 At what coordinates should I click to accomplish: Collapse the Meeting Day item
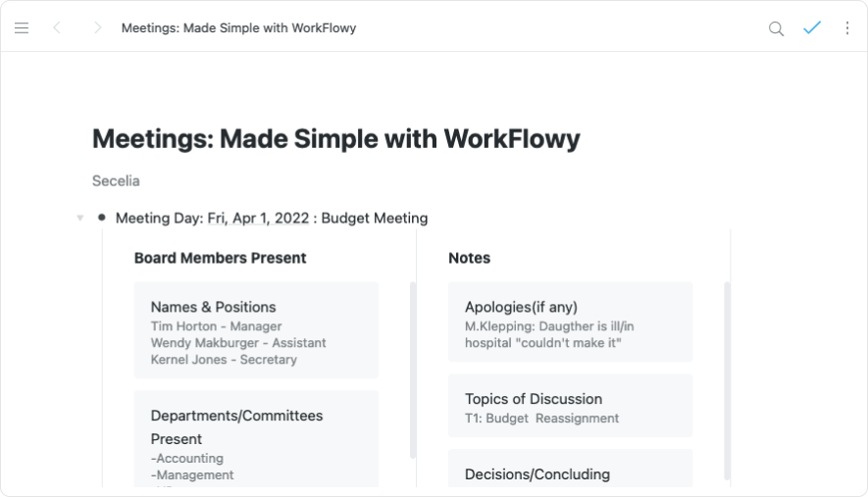(80, 218)
